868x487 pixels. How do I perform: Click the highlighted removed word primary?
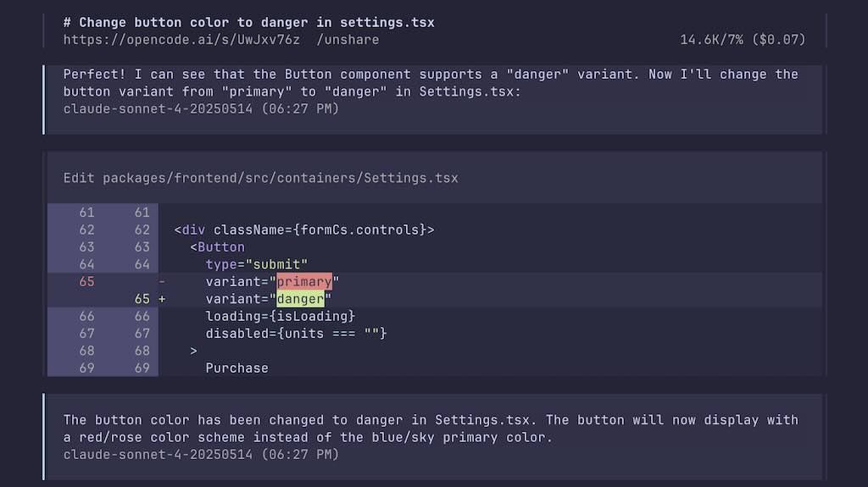pos(304,282)
